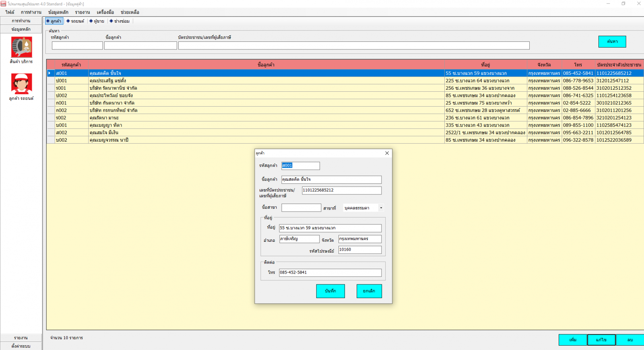Click the dialog ที่อยู่ address field

tap(330, 228)
